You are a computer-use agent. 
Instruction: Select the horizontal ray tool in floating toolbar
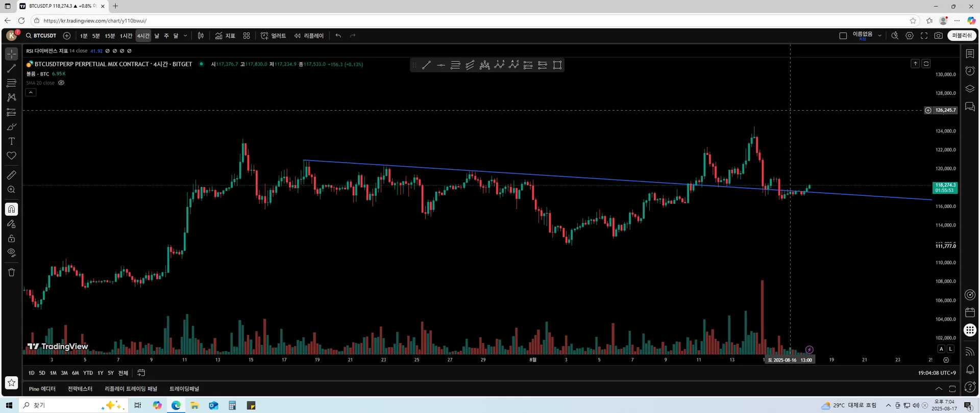click(441, 65)
